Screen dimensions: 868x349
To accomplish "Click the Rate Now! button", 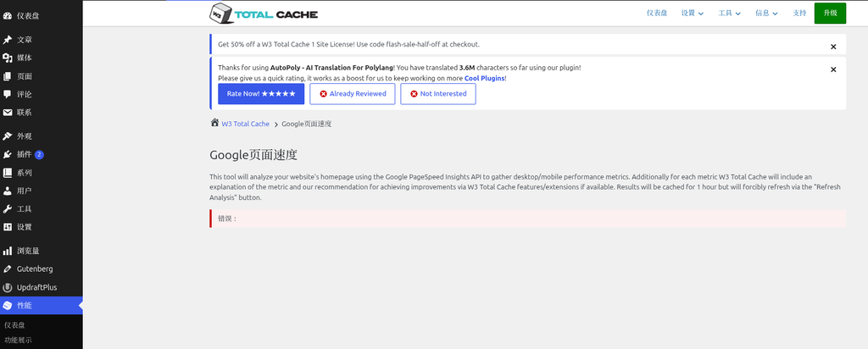I will pyautogui.click(x=261, y=94).
